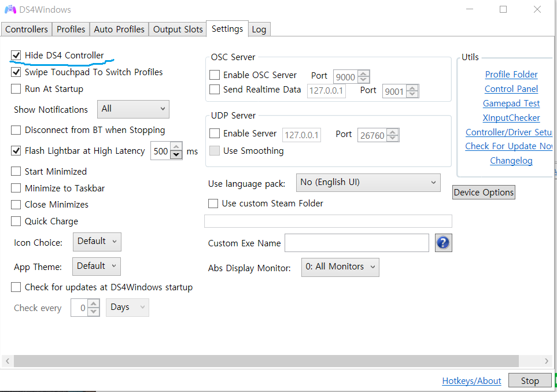Screen dimensions: 557x392
Task: Toggle Flash Lightbar at High Latency
Action: tap(16, 151)
